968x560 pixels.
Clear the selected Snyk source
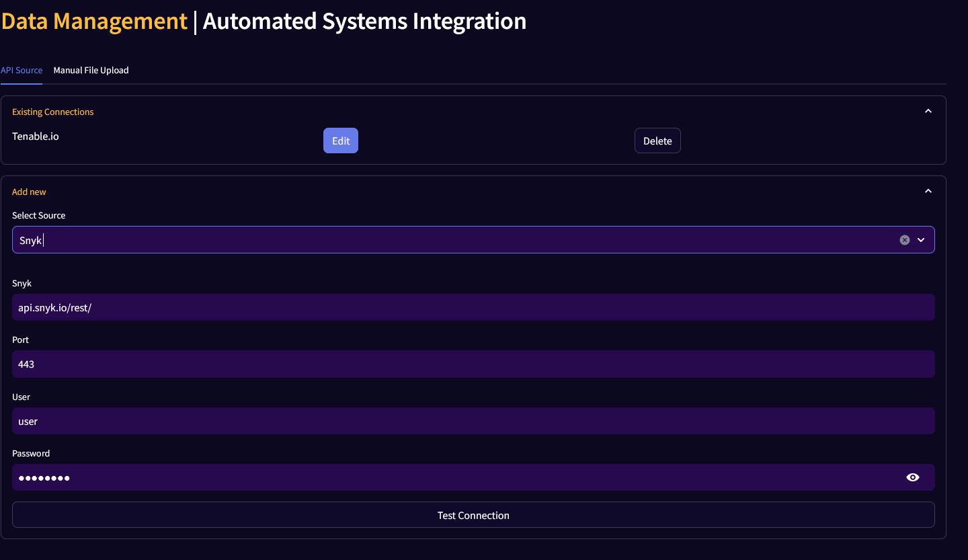(x=905, y=240)
